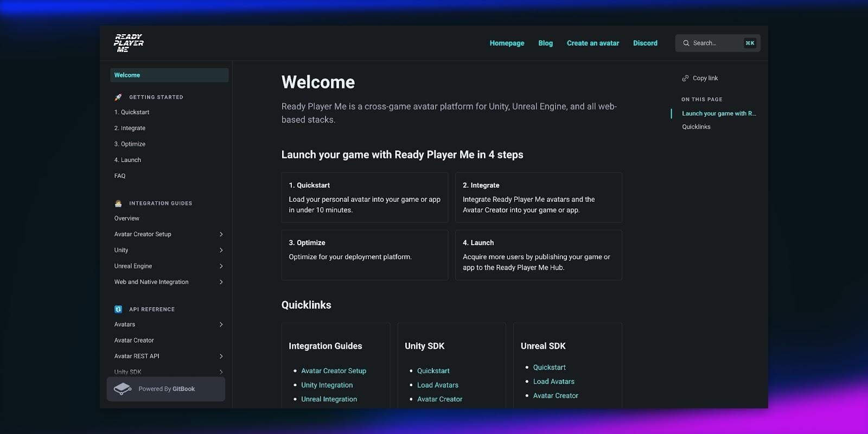Click the Unreal SDK card heading
The height and width of the screenshot is (434, 868).
[543, 346]
